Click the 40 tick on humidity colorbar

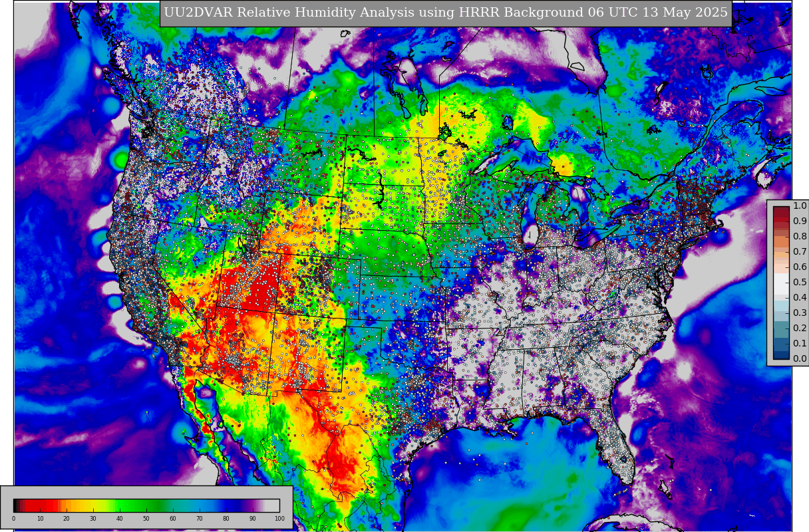click(120, 519)
